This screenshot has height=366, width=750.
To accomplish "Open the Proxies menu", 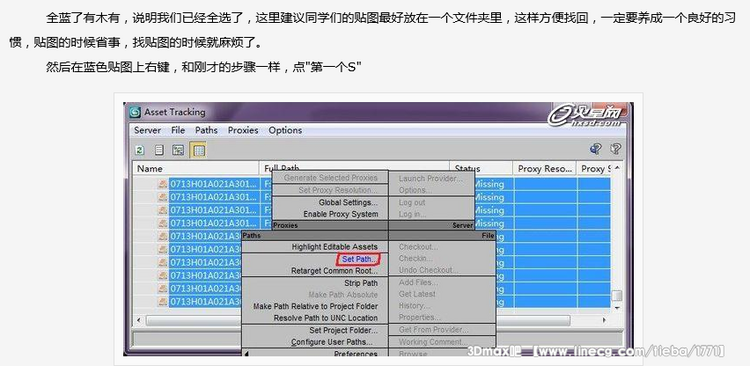I will [243, 130].
